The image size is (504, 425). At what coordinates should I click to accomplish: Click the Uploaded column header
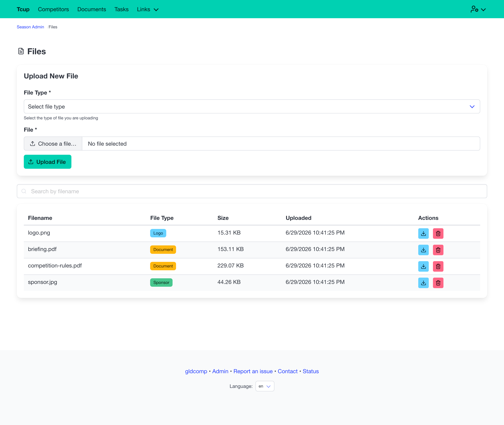click(x=299, y=218)
